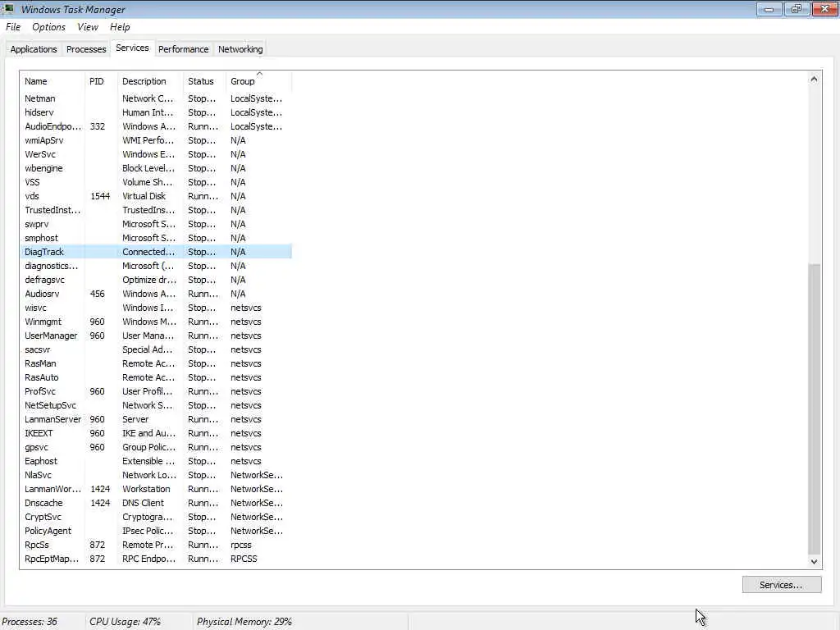Select the diagnostics... service row
This screenshot has width=840, height=630.
(157, 266)
